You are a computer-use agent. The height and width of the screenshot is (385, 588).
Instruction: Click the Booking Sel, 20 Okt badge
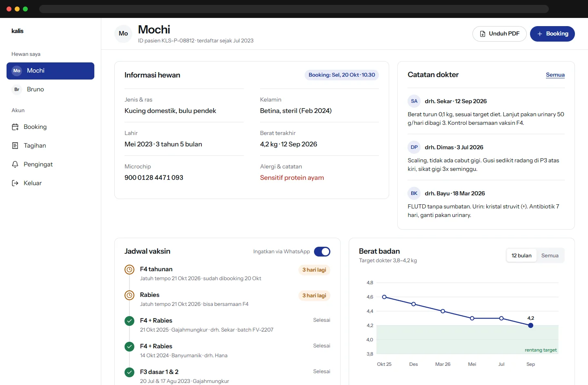[342, 75]
